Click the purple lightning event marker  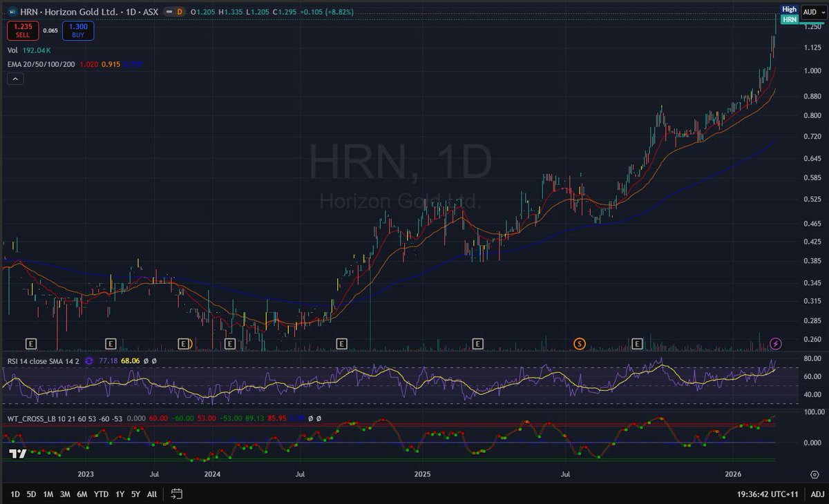coord(776,343)
